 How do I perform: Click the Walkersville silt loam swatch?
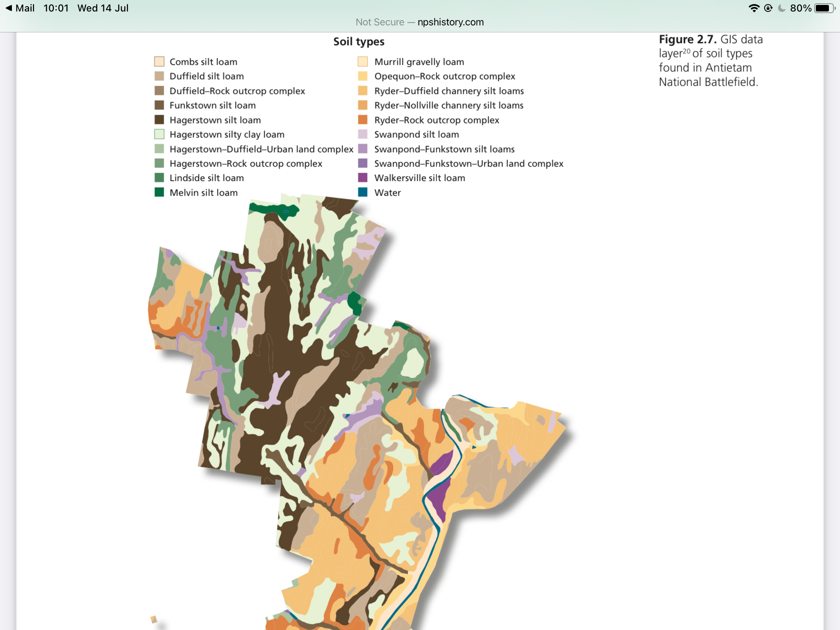(363, 178)
